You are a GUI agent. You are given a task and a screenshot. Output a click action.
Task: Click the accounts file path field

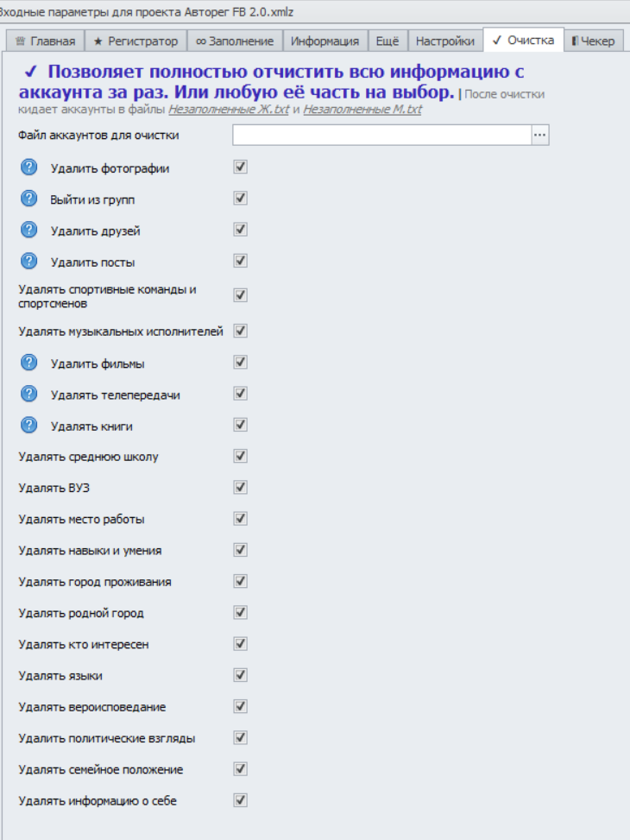click(381, 135)
